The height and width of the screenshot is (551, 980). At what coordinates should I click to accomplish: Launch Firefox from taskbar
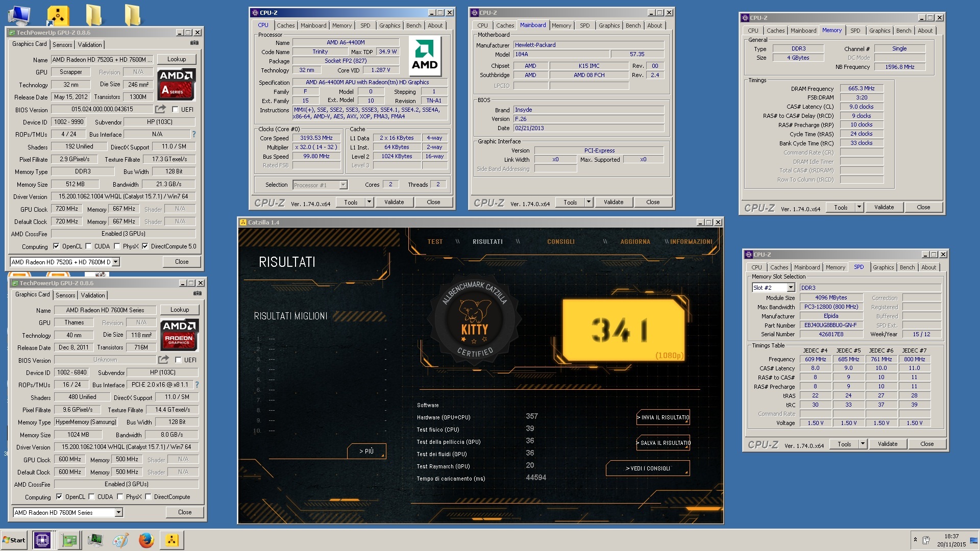pyautogui.click(x=146, y=540)
